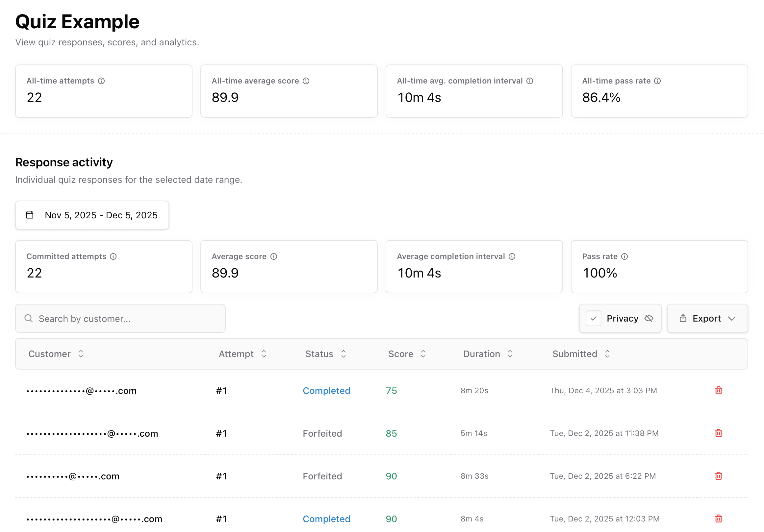Click the magnifying glass in the search field

29,318
